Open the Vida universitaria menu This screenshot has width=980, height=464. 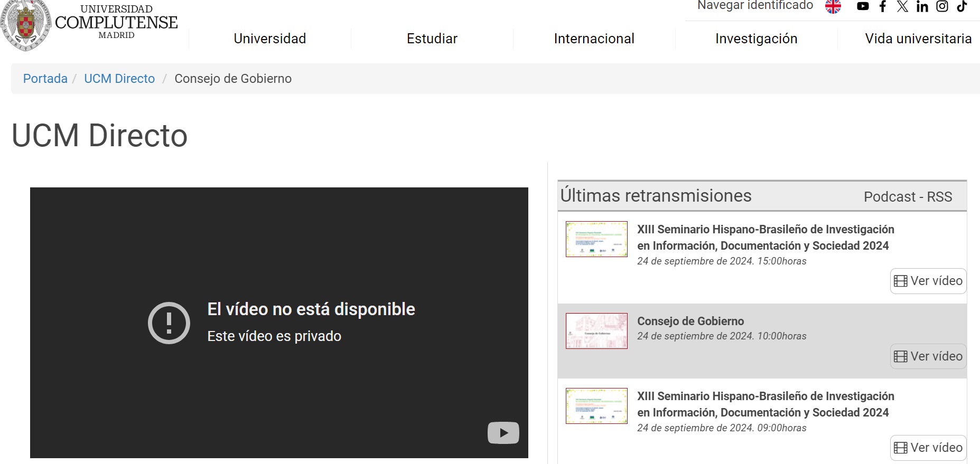point(918,39)
